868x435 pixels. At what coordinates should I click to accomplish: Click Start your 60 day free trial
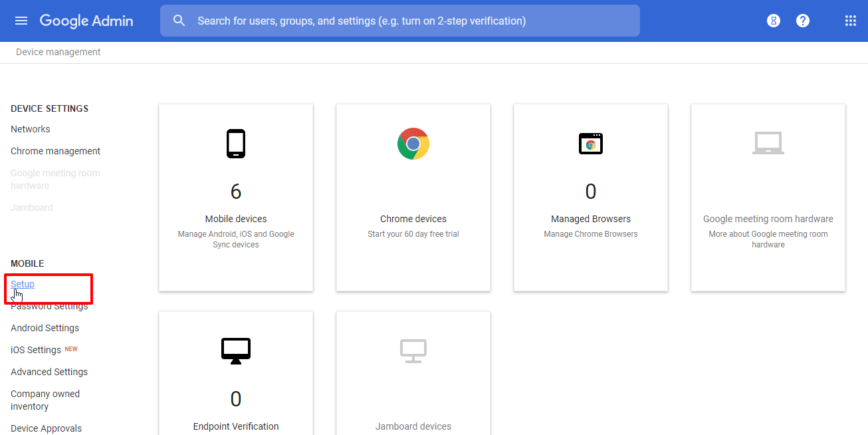[413, 234]
